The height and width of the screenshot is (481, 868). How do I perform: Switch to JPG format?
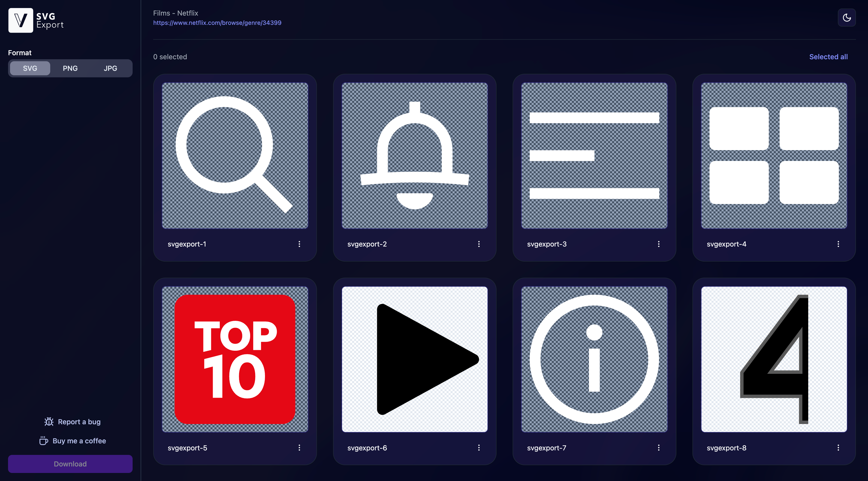click(x=111, y=68)
